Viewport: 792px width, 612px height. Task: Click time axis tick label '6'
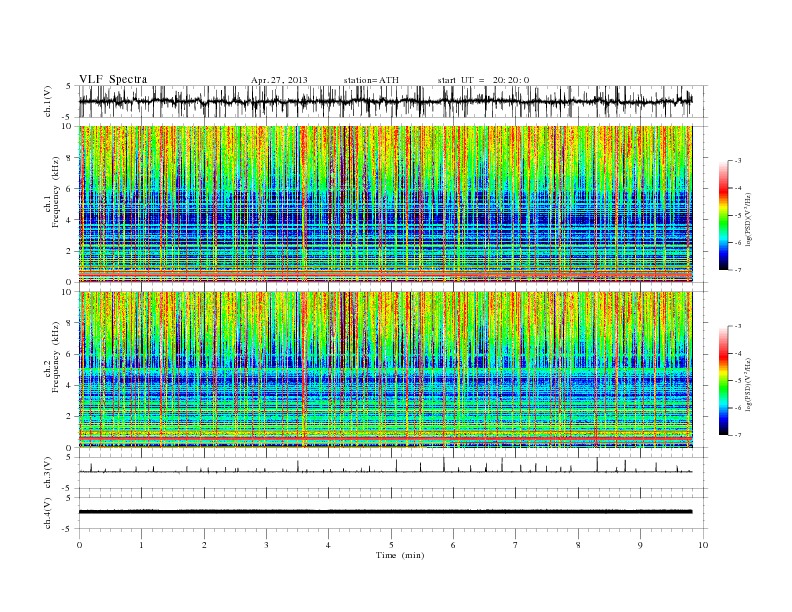[x=453, y=545]
